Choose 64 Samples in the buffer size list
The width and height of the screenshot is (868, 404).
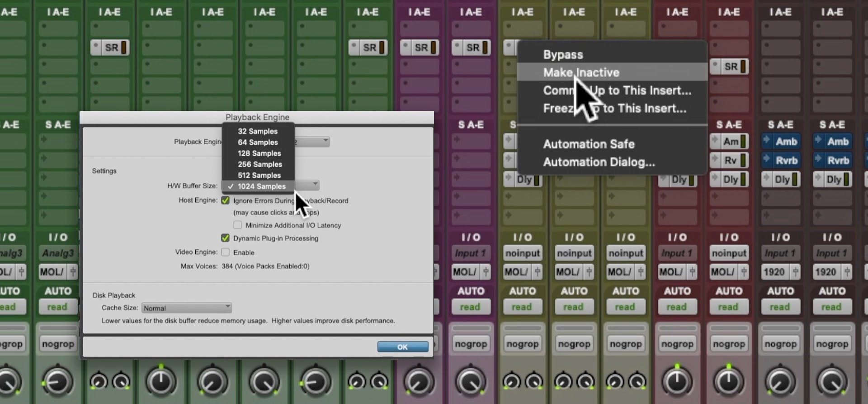pyautogui.click(x=258, y=142)
